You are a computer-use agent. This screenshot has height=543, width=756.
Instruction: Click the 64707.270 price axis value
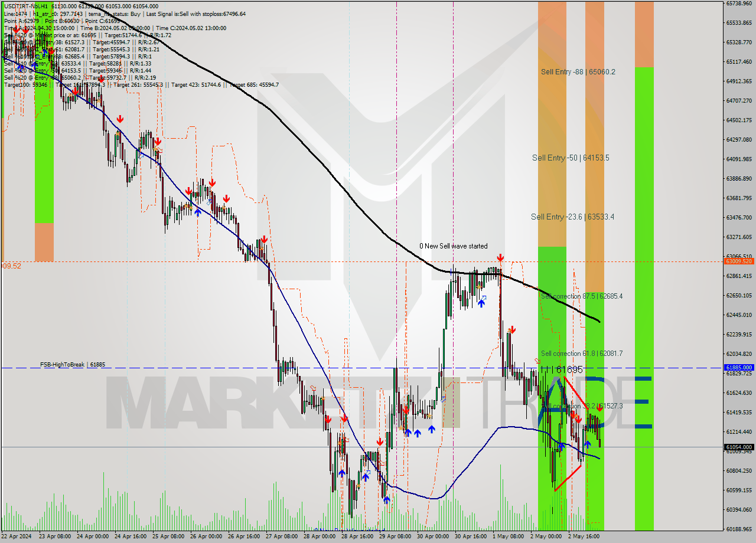pos(738,100)
